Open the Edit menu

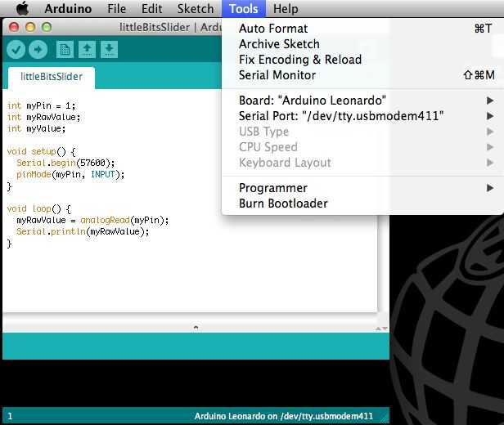point(151,9)
